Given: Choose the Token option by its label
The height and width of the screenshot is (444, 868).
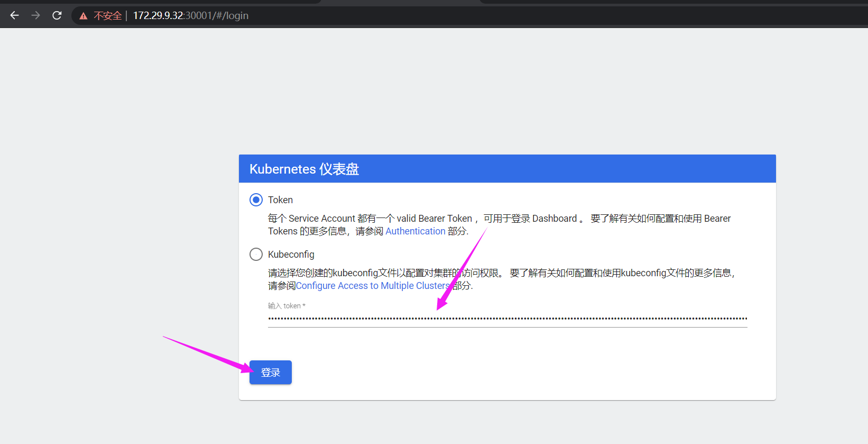Looking at the screenshot, I should coord(280,200).
